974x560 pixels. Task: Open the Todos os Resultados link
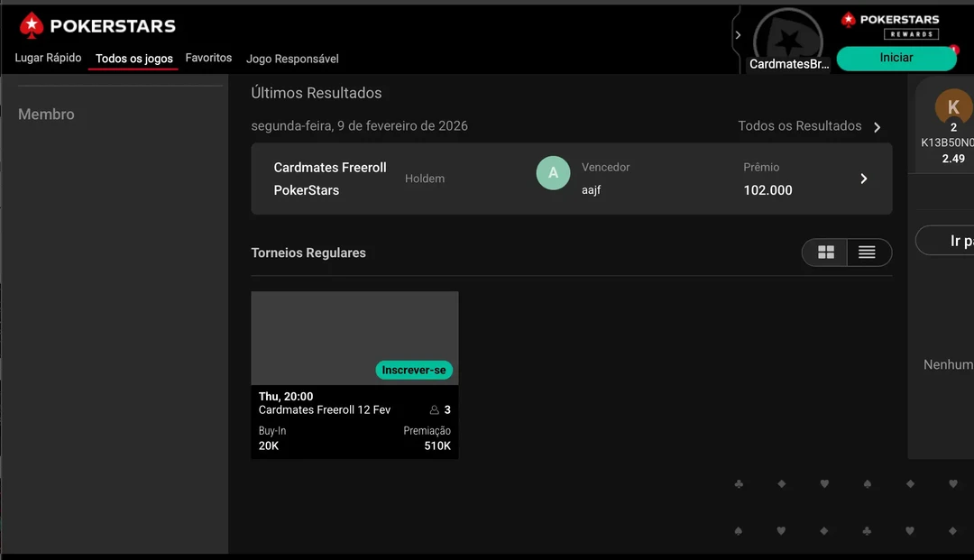pos(799,126)
